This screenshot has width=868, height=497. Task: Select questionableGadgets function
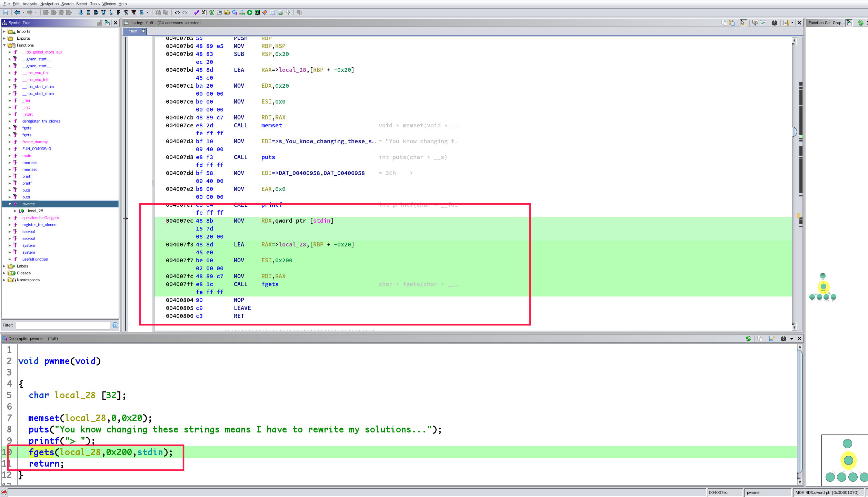coord(41,218)
